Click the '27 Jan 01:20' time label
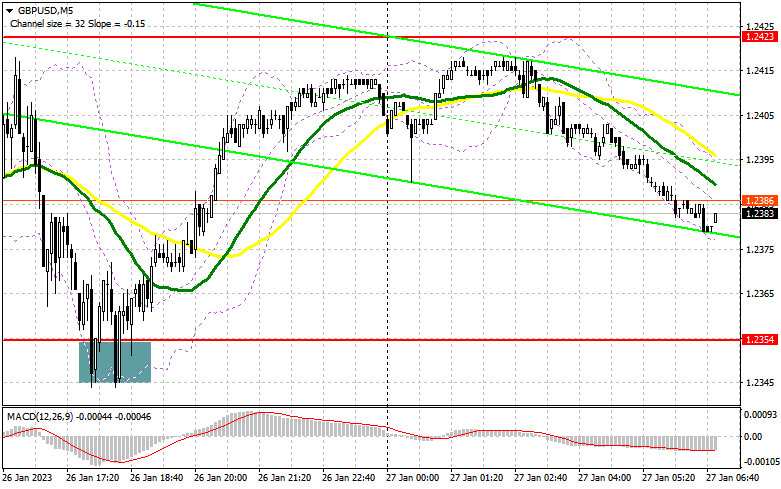Screen dimensions: 781x489 (x=477, y=478)
